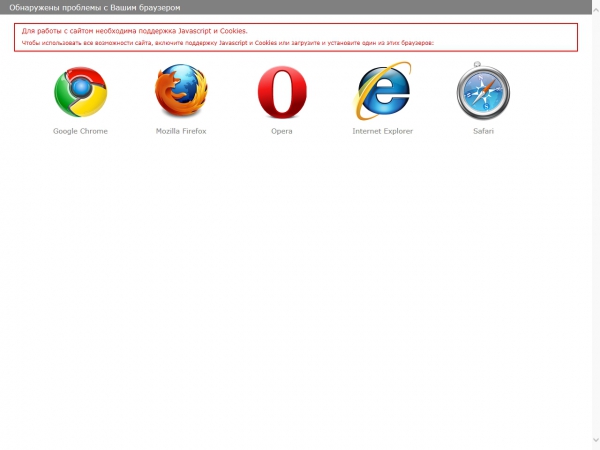Open the Mozilla Firefox text link
600x450 pixels.
tap(181, 131)
